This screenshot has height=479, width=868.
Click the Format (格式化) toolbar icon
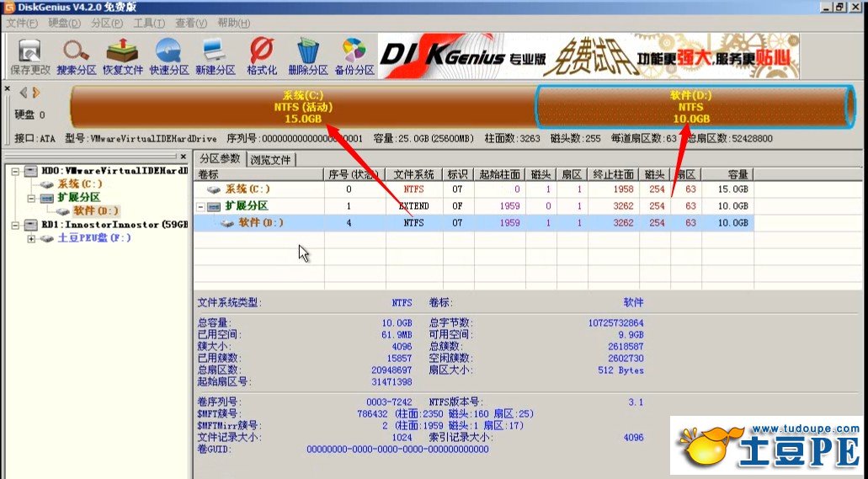click(x=262, y=56)
